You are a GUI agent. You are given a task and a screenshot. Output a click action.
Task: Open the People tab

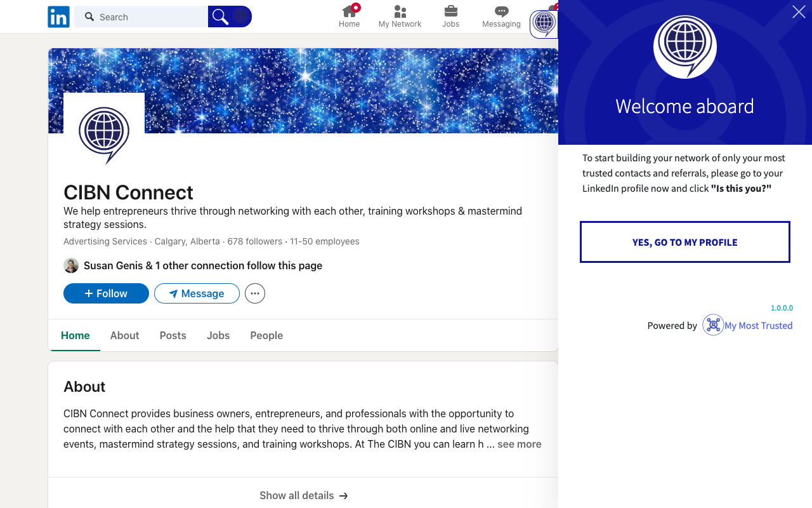[266, 335]
